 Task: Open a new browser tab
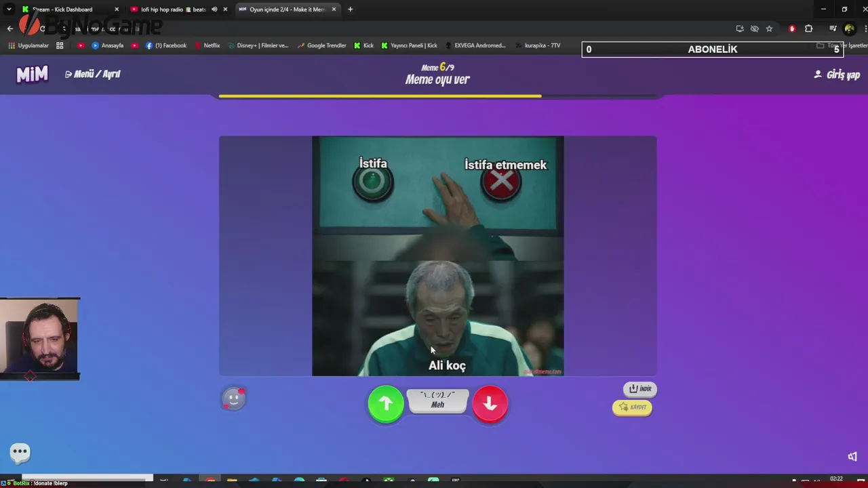pos(350,9)
